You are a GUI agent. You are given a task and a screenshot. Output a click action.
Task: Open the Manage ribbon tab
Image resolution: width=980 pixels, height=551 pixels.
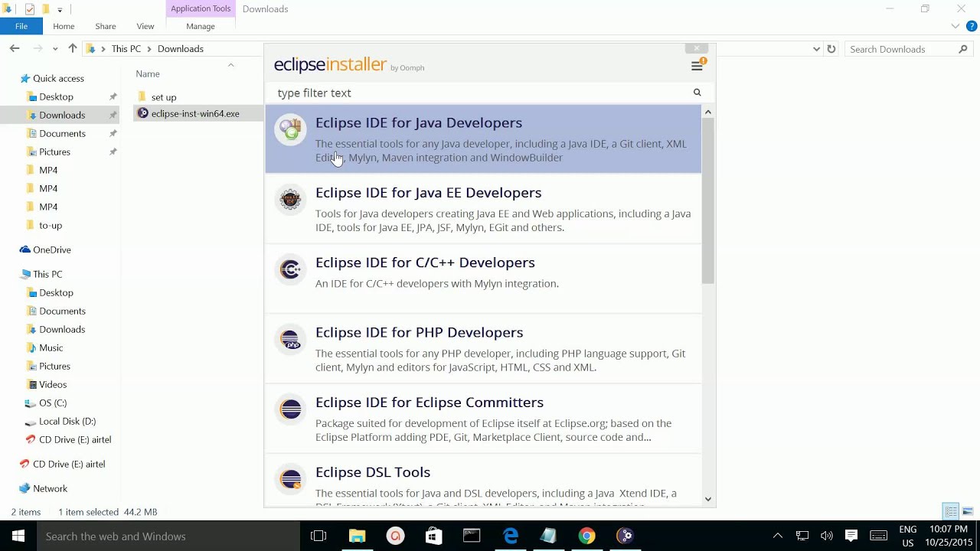(x=201, y=26)
